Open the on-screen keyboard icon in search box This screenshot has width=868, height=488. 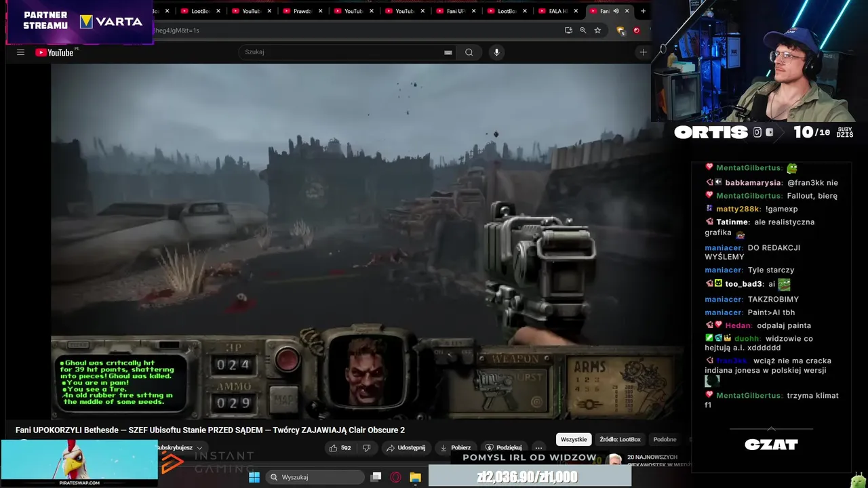(448, 52)
